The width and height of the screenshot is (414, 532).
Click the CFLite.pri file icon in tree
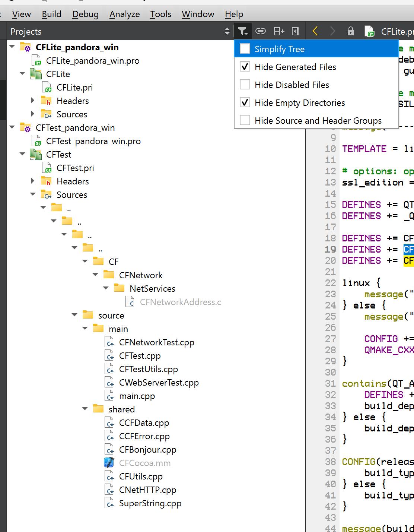click(x=47, y=88)
